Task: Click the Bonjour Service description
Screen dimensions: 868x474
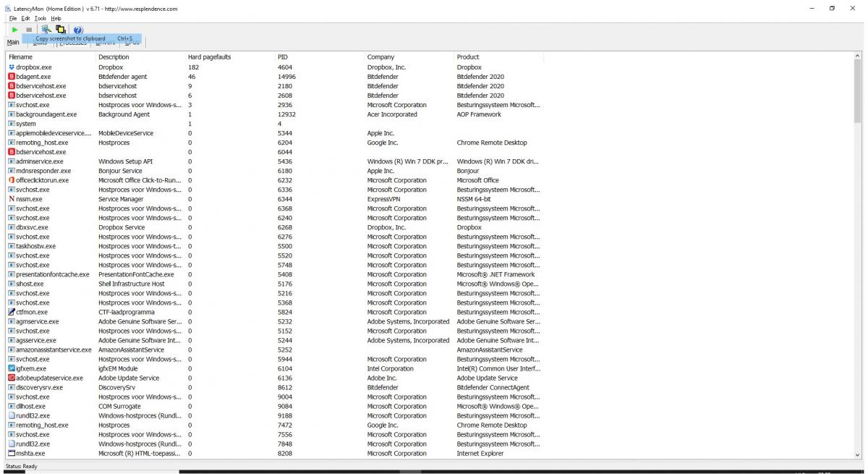Action: pyautogui.click(x=120, y=171)
